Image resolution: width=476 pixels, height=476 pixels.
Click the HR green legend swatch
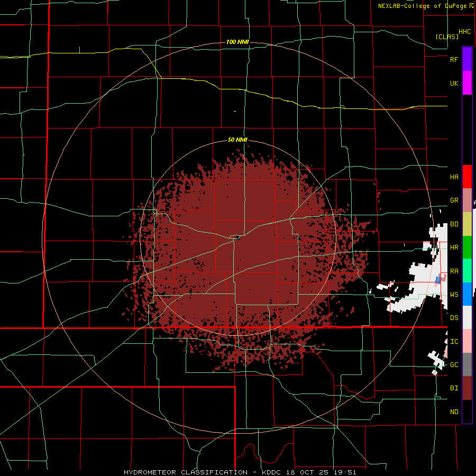[467, 248]
